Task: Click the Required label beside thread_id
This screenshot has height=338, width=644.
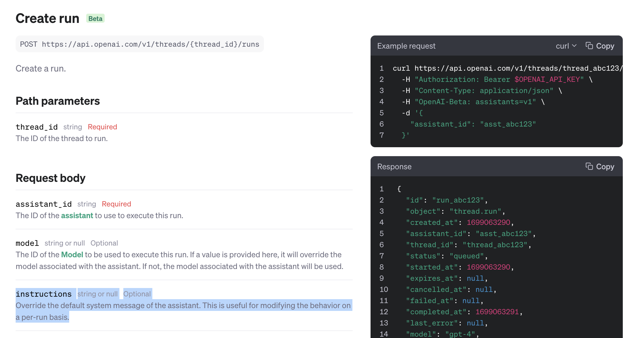Action: (102, 127)
